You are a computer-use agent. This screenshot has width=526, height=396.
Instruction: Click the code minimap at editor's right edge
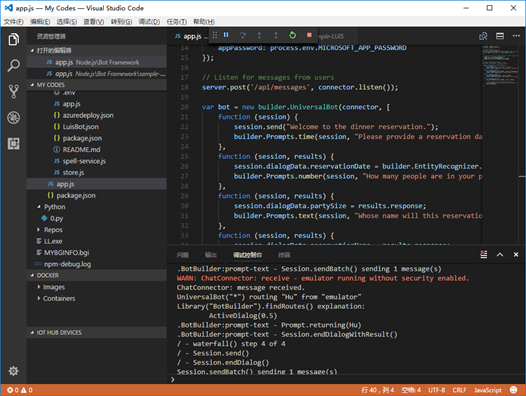[500, 65]
